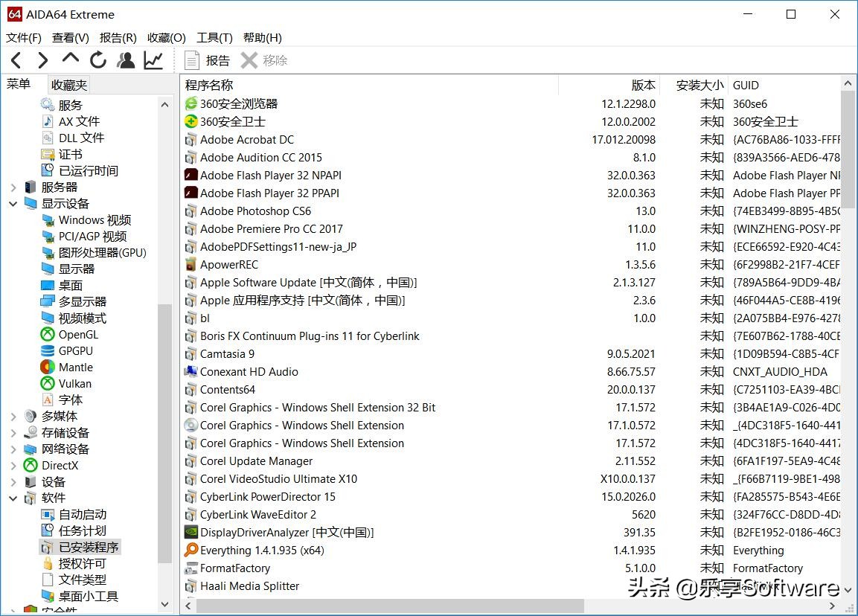Select the Adobe Photoshop CS6 row
The height and width of the screenshot is (616, 858).
(x=511, y=211)
